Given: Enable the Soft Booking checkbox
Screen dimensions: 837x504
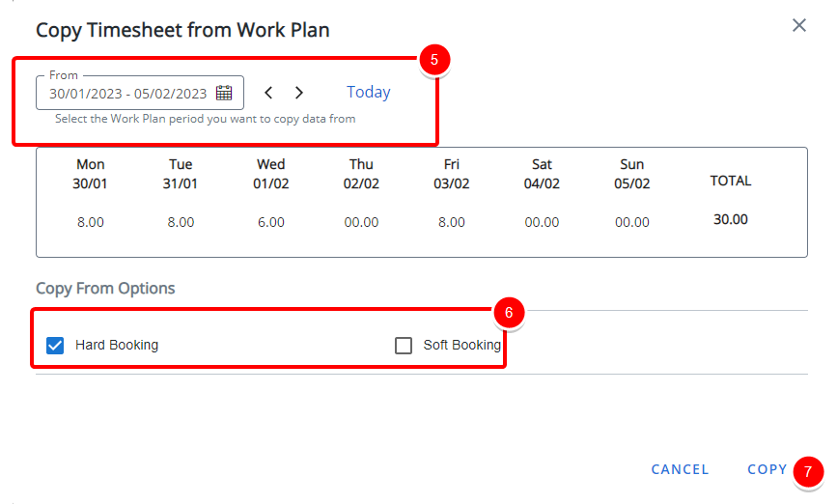Looking at the screenshot, I should click(x=404, y=346).
